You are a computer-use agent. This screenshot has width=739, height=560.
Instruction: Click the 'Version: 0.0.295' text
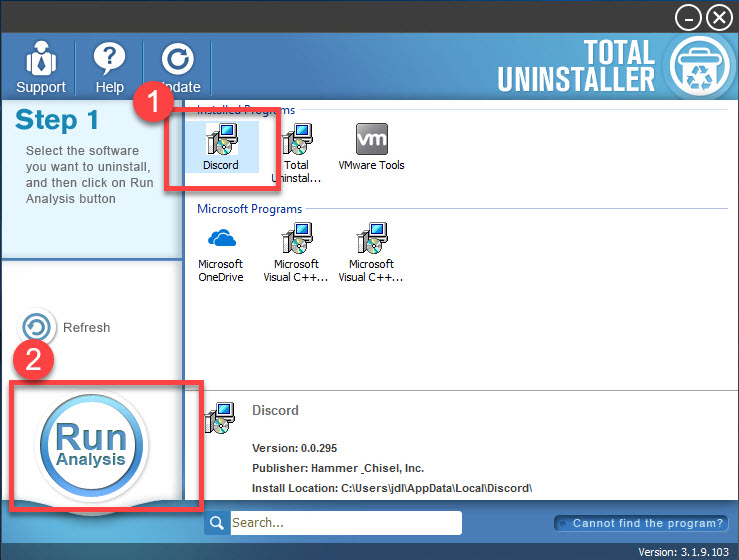coord(295,448)
